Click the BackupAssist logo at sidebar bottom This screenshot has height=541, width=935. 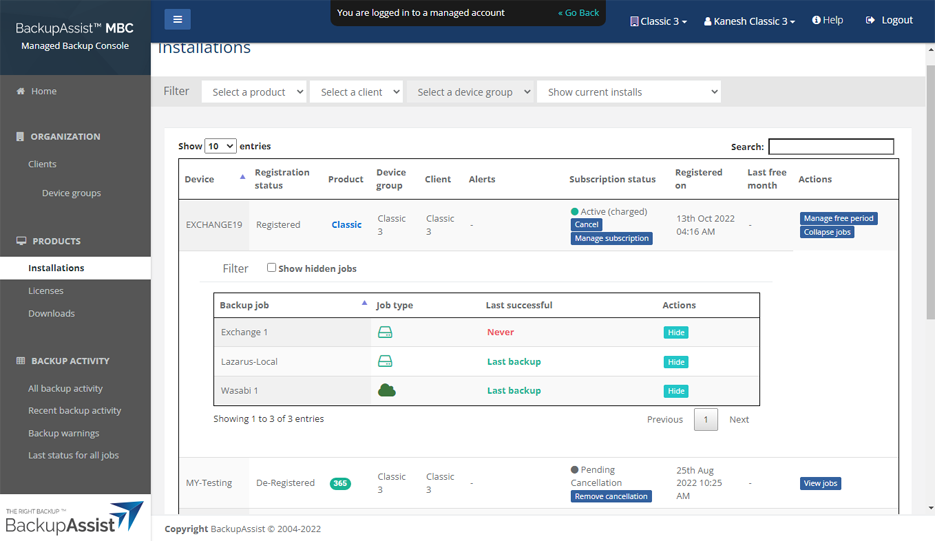75,518
